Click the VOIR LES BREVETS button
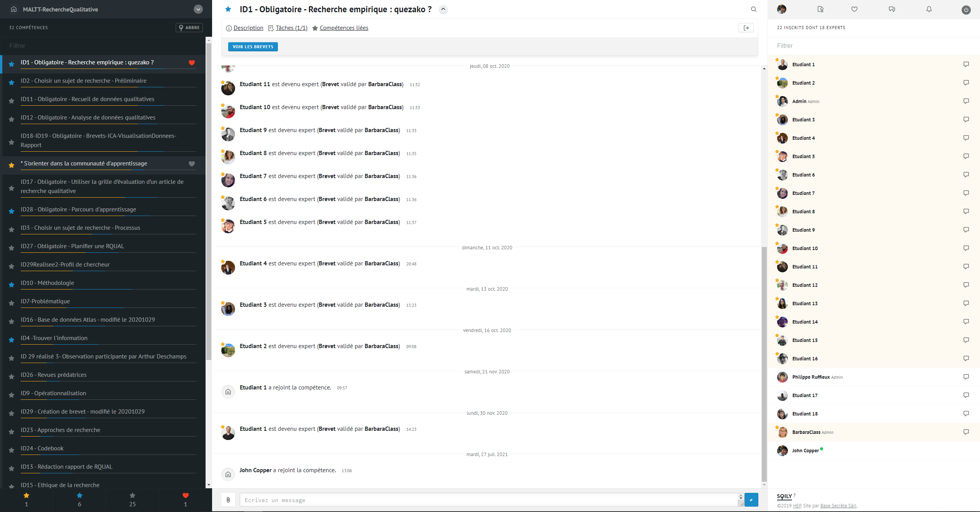The height and width of the screenshot is (512, 980). point(253,47)
